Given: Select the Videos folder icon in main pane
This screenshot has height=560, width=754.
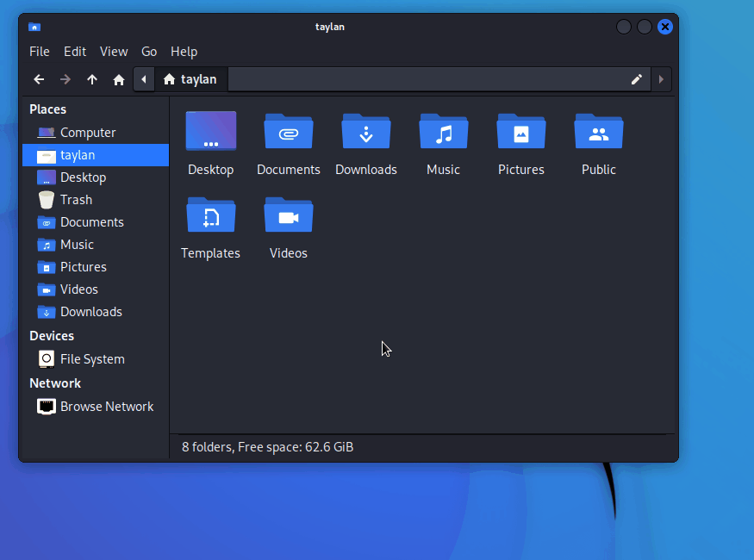Looking at the screenshot, I should 289,215.
